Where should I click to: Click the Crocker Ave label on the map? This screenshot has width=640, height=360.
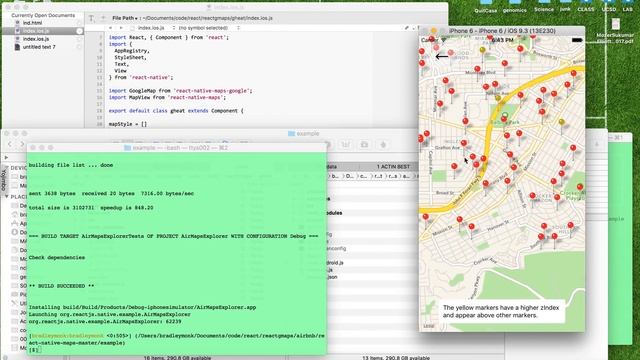[486, 260]
